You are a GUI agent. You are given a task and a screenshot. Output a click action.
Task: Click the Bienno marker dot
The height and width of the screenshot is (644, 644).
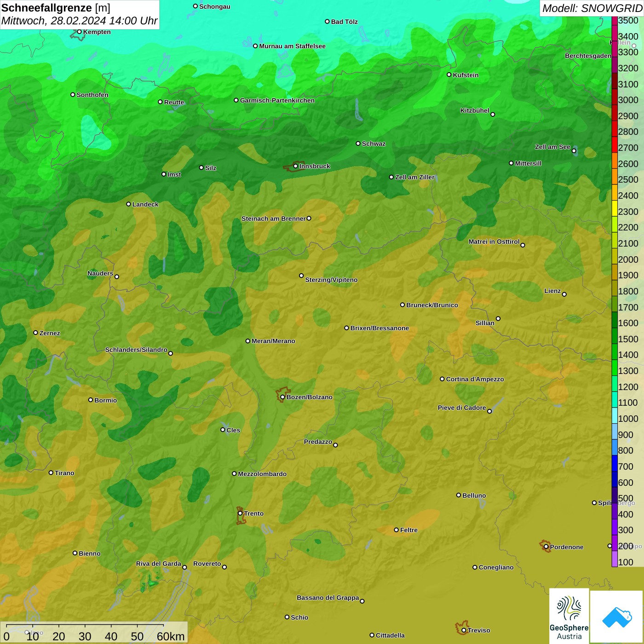tap(75, 553)
